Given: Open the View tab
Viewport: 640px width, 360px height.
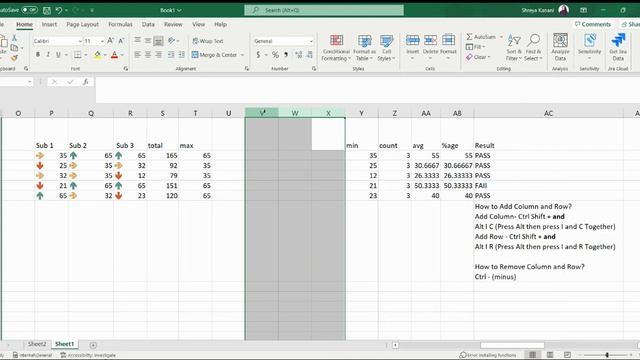Looking at the screenshot, I should [x=199, y=24].
